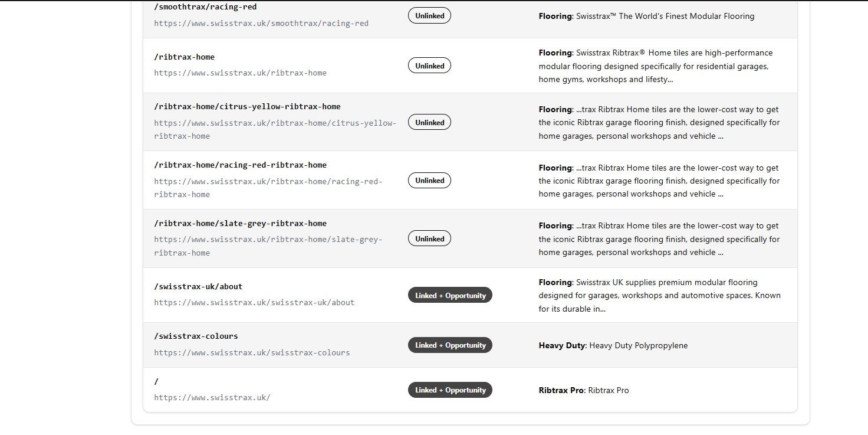868x435 pixels.
Task: Select the description in the slate-grey-ribtrax-home row
Action: pos(659,239)
